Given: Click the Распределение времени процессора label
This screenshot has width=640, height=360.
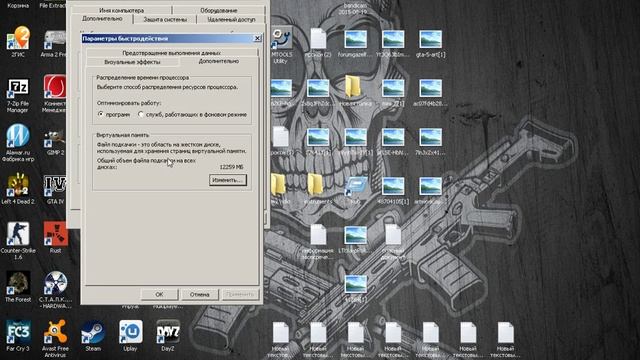Looking at the screenshot, I should click(142, 77).
